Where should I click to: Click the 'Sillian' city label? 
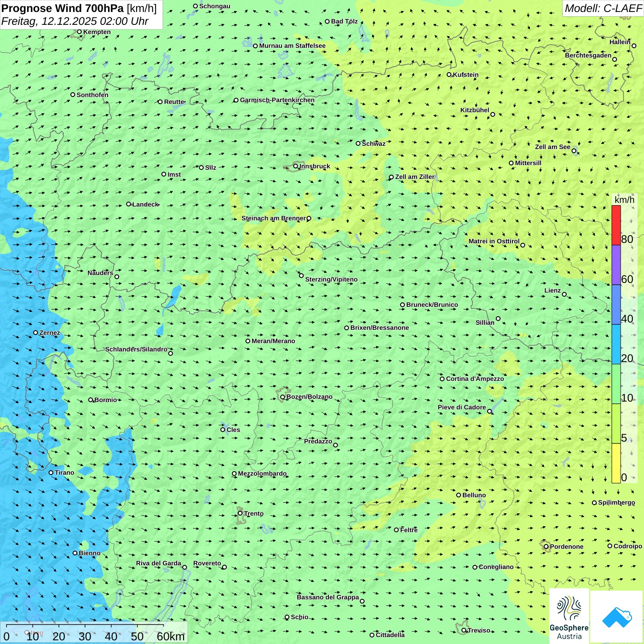pyautogui.click(x=485, y=322)
